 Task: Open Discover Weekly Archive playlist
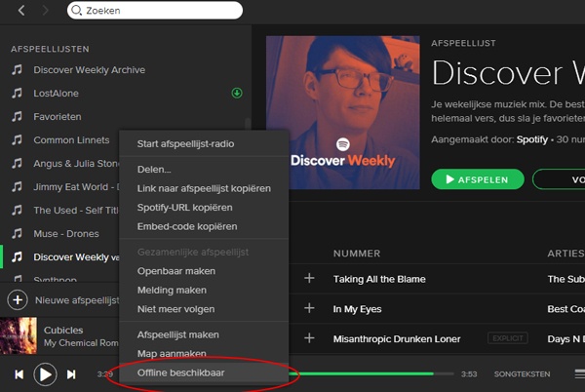click(89, 70)
